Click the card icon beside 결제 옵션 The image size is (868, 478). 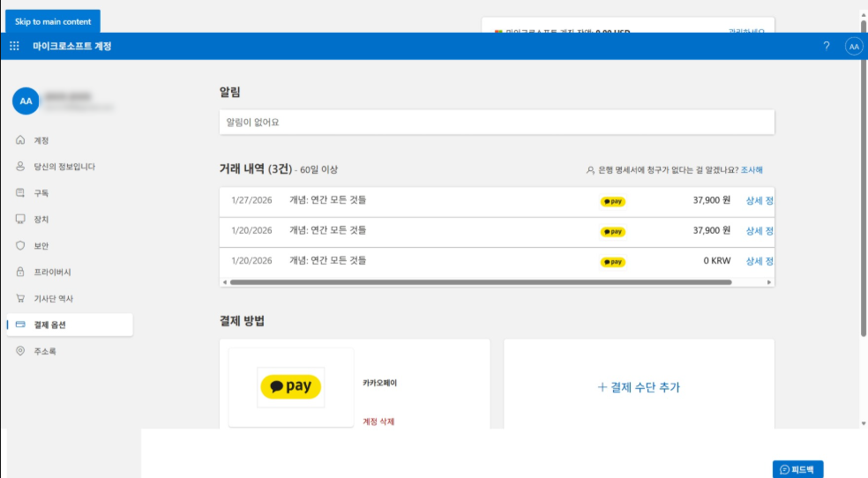(20, 325)
